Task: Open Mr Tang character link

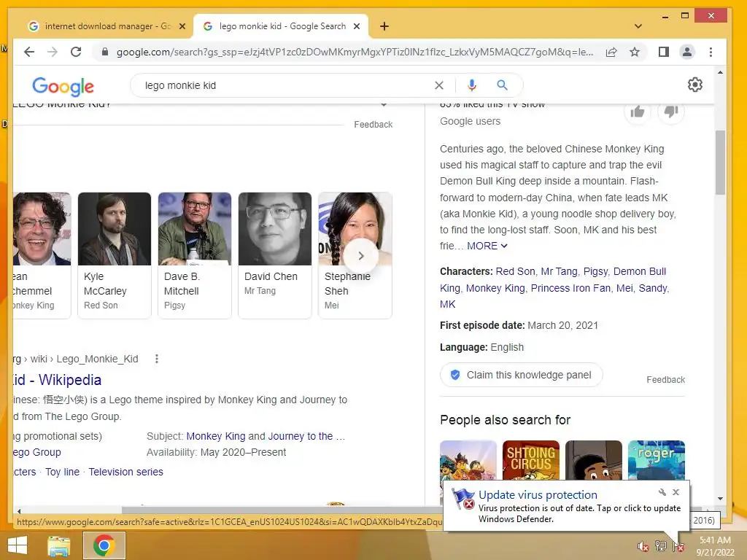Action: click(560, 271)
